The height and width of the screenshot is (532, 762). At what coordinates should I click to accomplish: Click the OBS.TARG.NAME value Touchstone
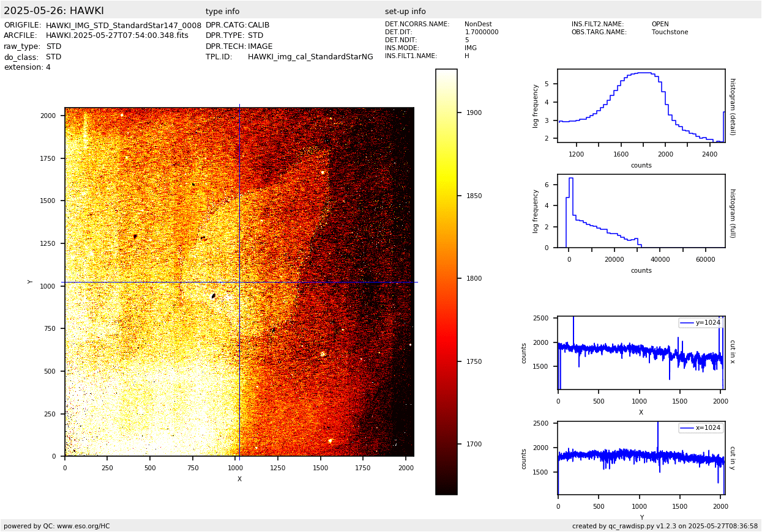click(670, 32)
